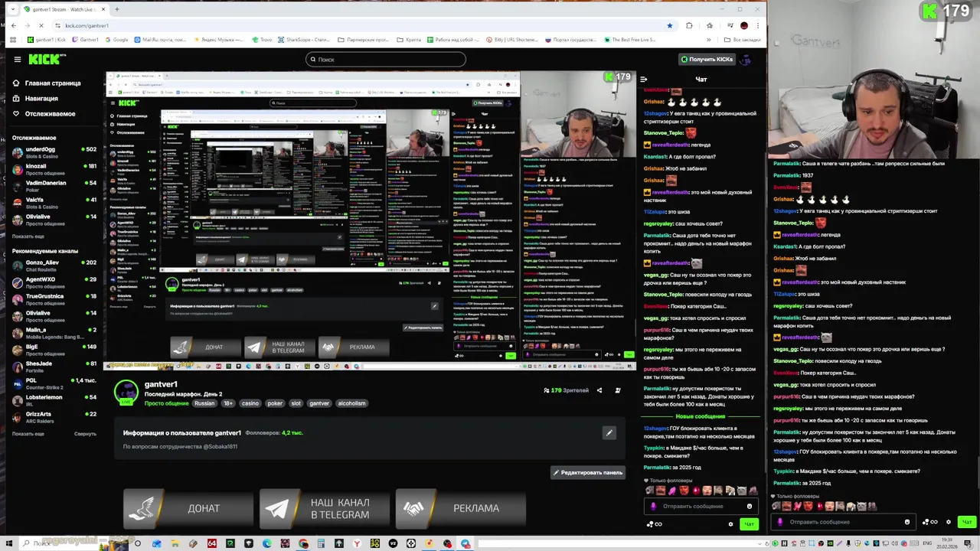Click the casino stream tag
The height and width of the screenshot is (551, 980).
(x=250, y=403)
